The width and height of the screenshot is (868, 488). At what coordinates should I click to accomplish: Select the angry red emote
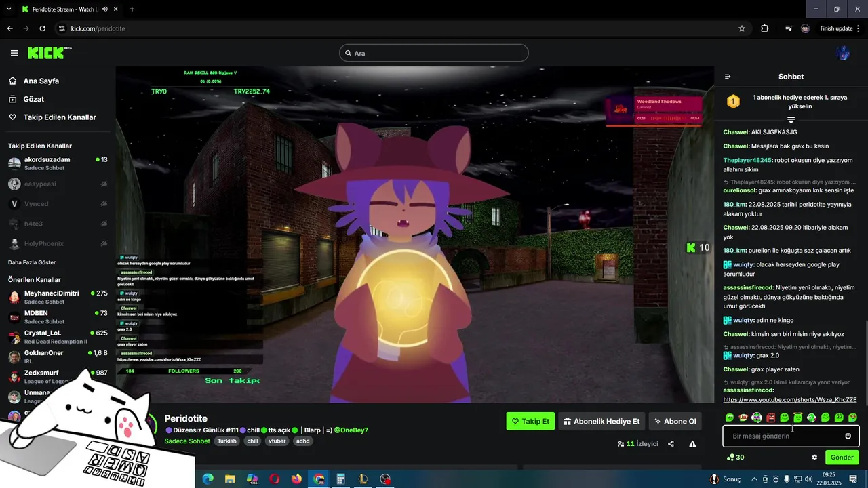click(770, 418)
